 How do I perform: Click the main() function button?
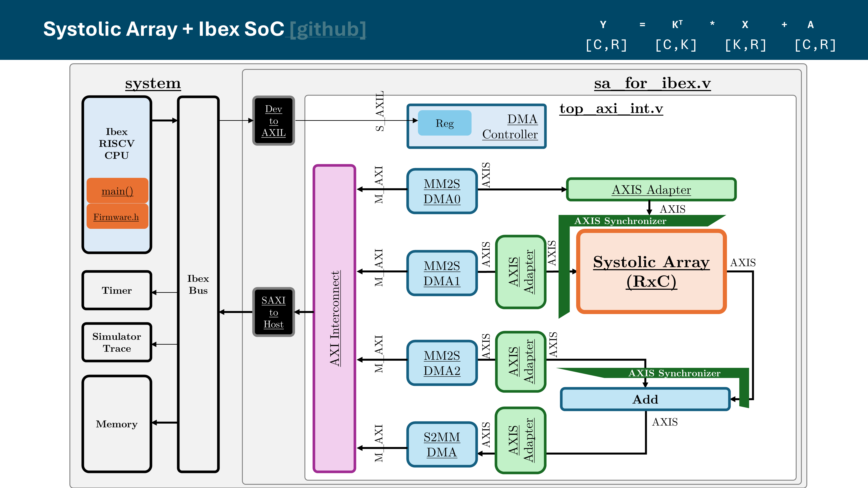coord(117,191)
